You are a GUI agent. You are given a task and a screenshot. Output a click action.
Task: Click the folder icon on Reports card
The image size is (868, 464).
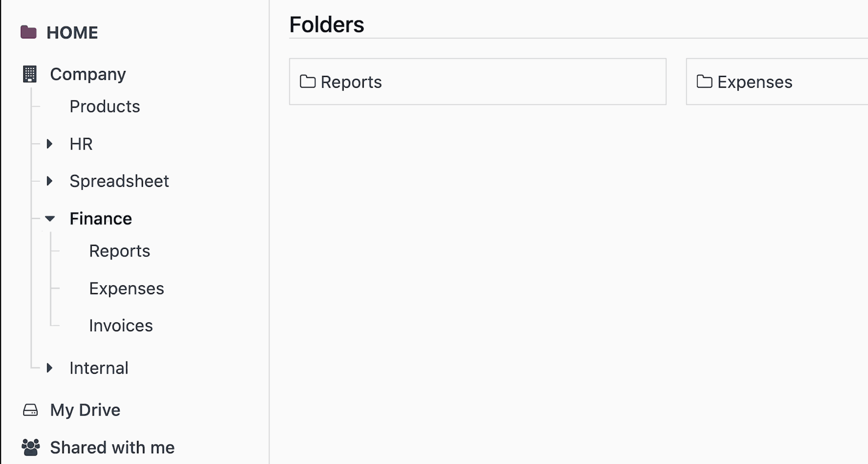tap(308, 82)
